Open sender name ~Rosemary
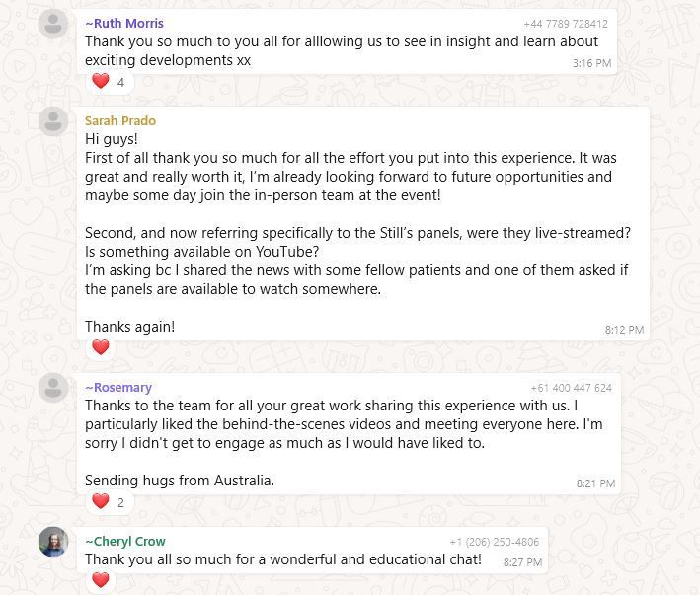 [x=118, y=388]
